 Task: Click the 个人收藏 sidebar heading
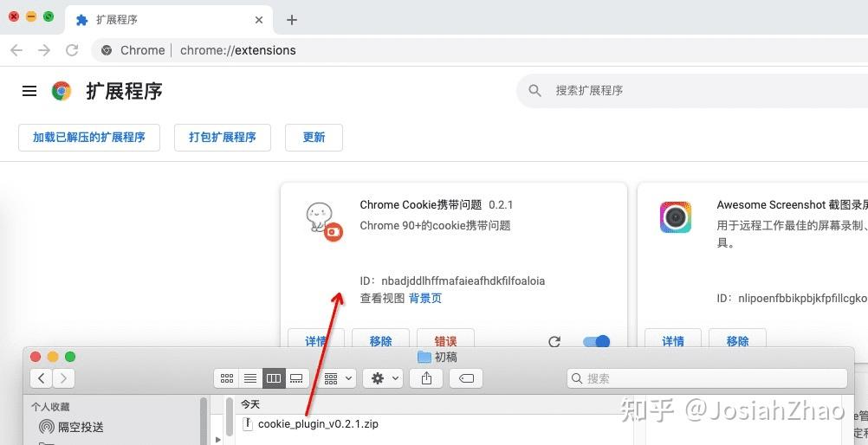(x=50, y=407)
